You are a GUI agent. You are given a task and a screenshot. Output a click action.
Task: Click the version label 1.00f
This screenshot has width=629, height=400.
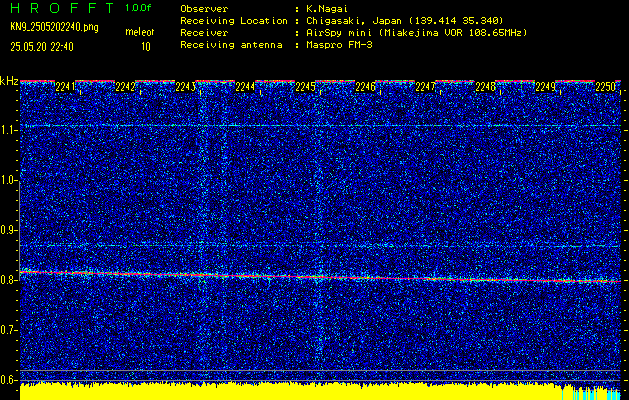[x=138, y=8]
